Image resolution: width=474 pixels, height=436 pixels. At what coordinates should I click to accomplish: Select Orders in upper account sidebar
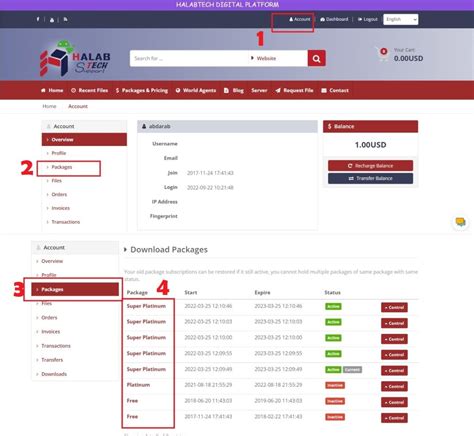[x=59, y=194]
